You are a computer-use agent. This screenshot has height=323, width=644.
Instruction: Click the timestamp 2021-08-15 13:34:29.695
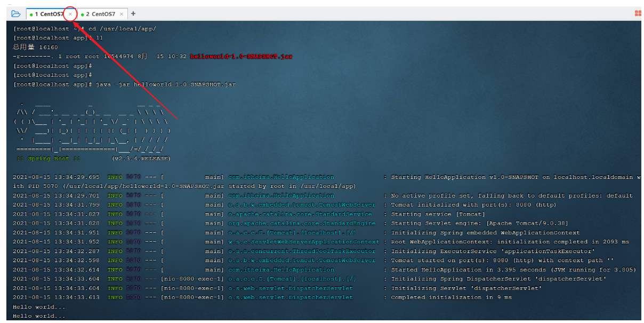[x=57, y=177]
